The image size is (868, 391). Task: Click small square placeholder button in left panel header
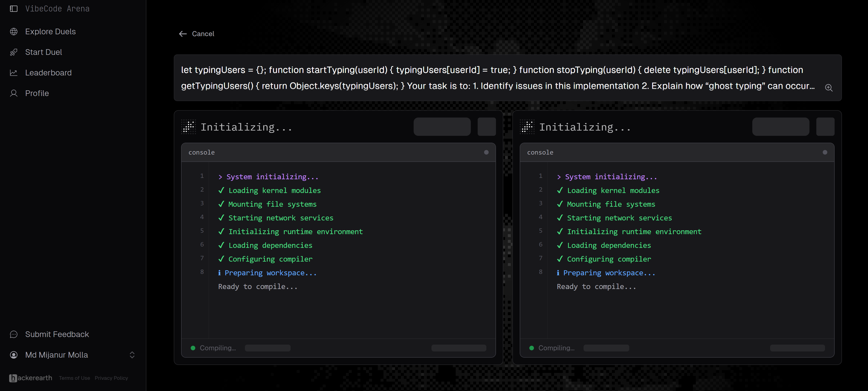click(x=487, y=127)
